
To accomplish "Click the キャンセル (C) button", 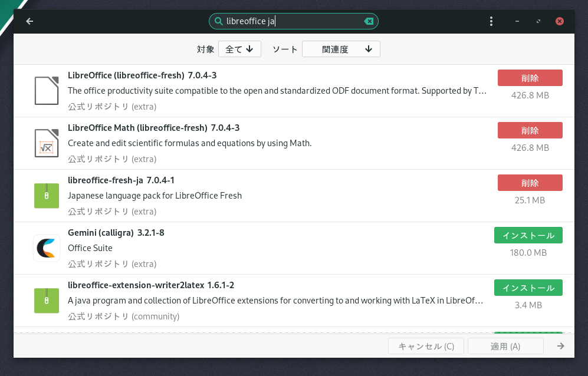I will (x=426, y=346).
